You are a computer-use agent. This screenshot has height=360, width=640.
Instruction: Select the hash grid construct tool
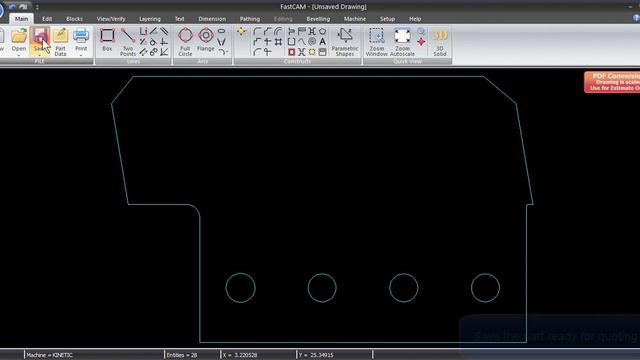[x=278, y=42]
